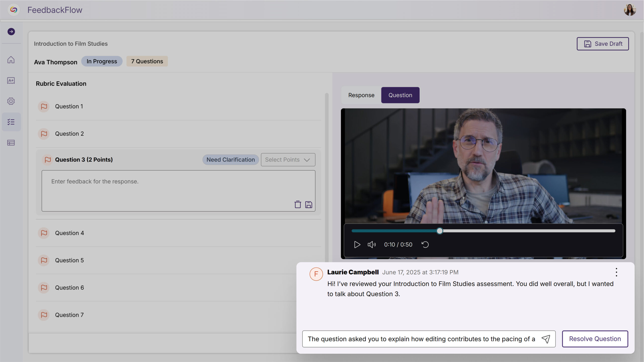The width and height of the screenshot is (644, 362).
Task: Click the video progress slider handle
Action: click(x=439, y=231)
